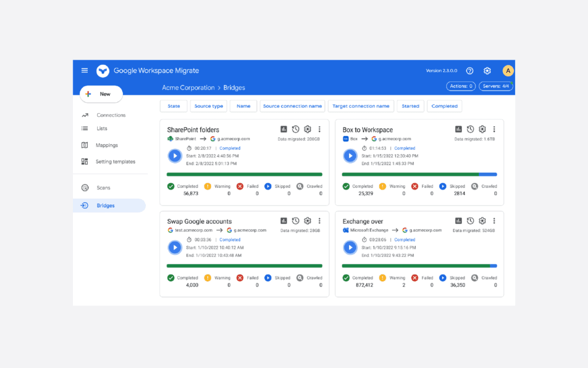The width and height of the screenshot is (588, 368).
Task: Open the Target connection name filter
Action: point(361,106)
